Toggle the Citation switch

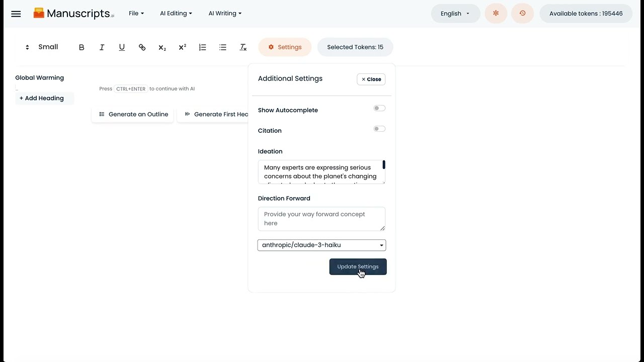click(379, 129)
